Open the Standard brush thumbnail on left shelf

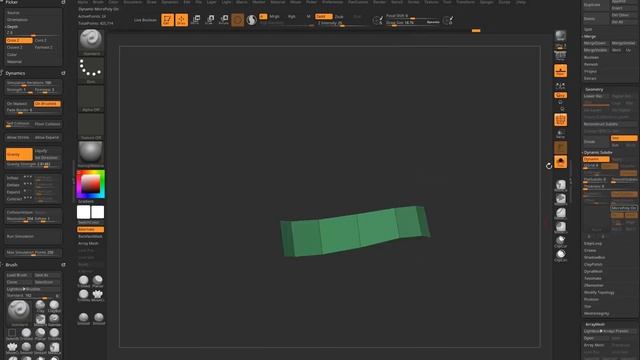pyautogui.click(x=91, y=42)
